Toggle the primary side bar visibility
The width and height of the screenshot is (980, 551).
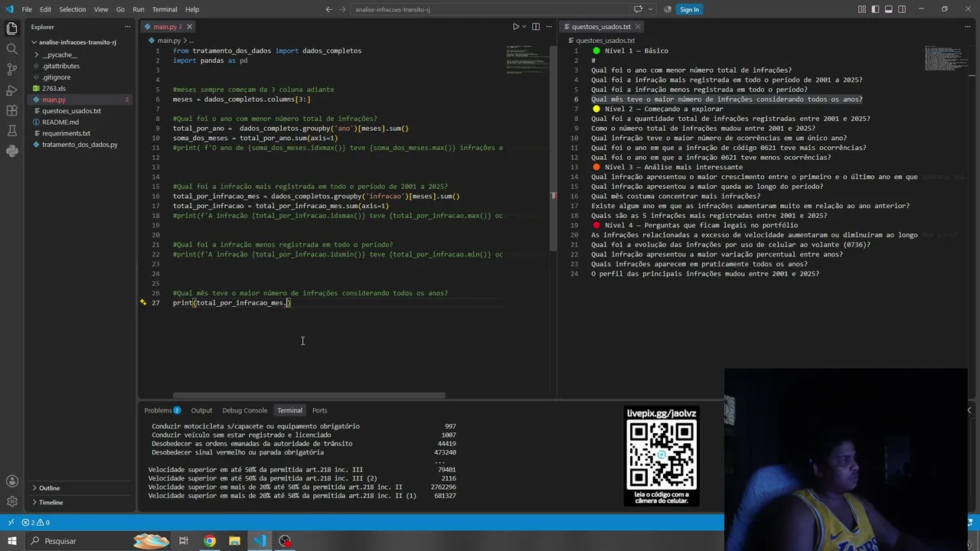pyautogui.click(x=877, y=9)
